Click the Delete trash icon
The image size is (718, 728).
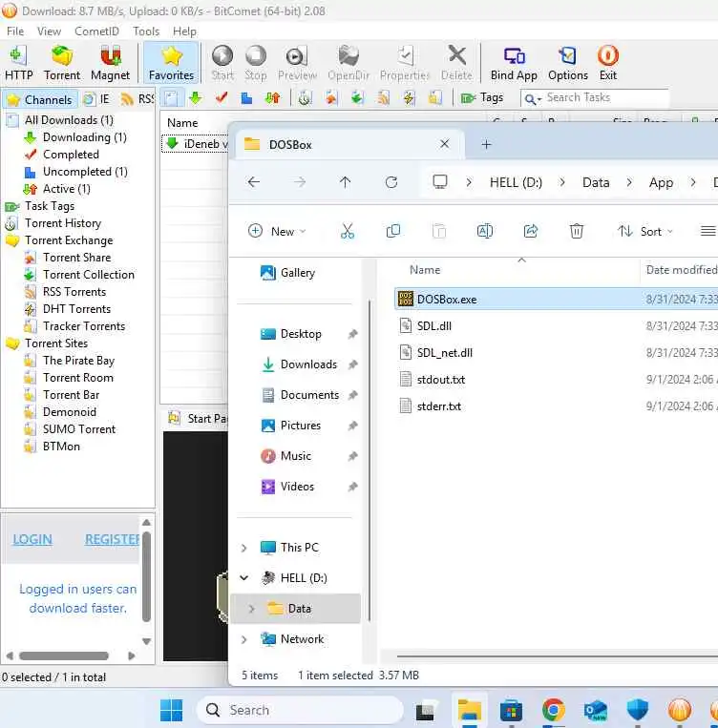click(x=577, y=231)
